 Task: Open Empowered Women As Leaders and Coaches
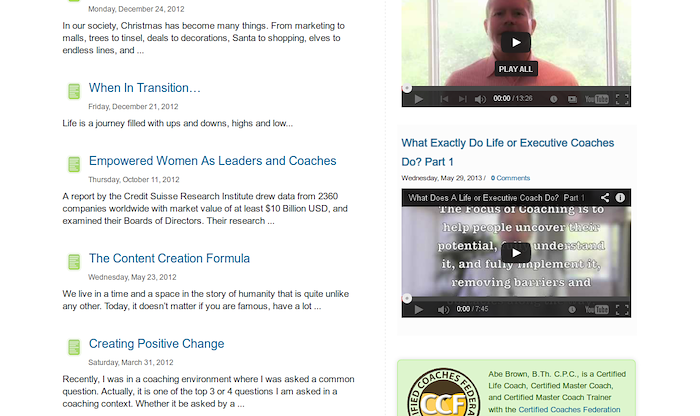[212, 161]
